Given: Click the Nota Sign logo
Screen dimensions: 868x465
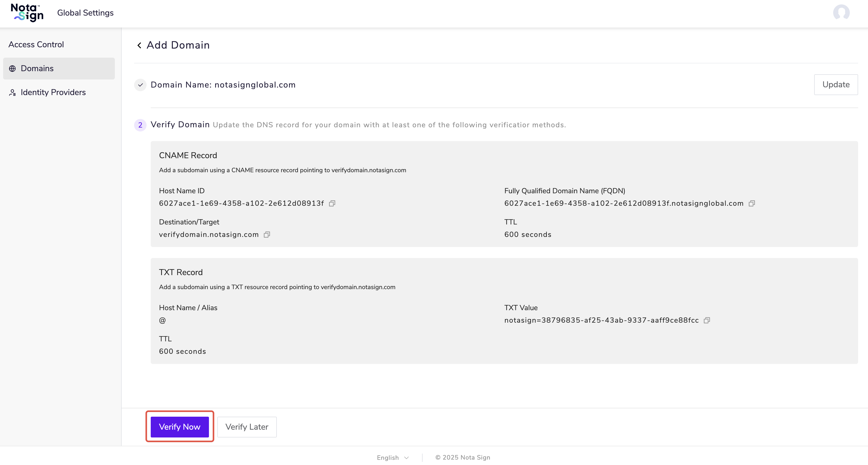Looking at the screenshot, I should pyautogui.click(x=27, y=13).
